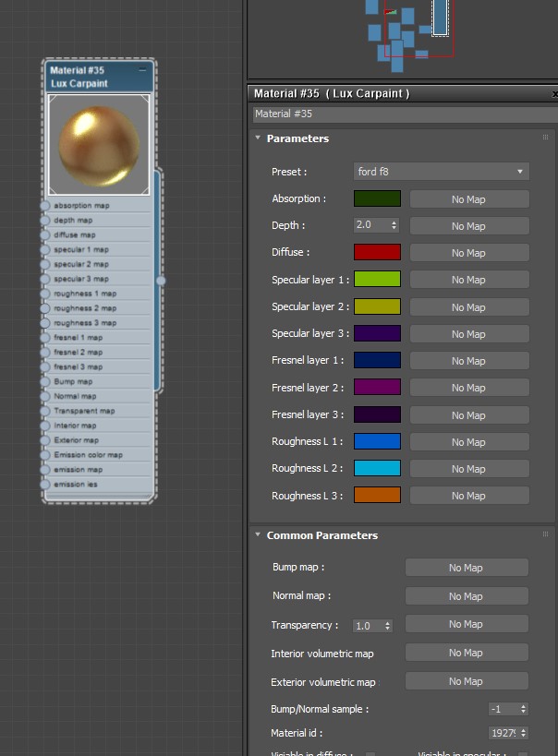Click the No Map button beside Bump map
Image resolution: width=558 pixels, height=756 pixels.
(x=466, y=568)
